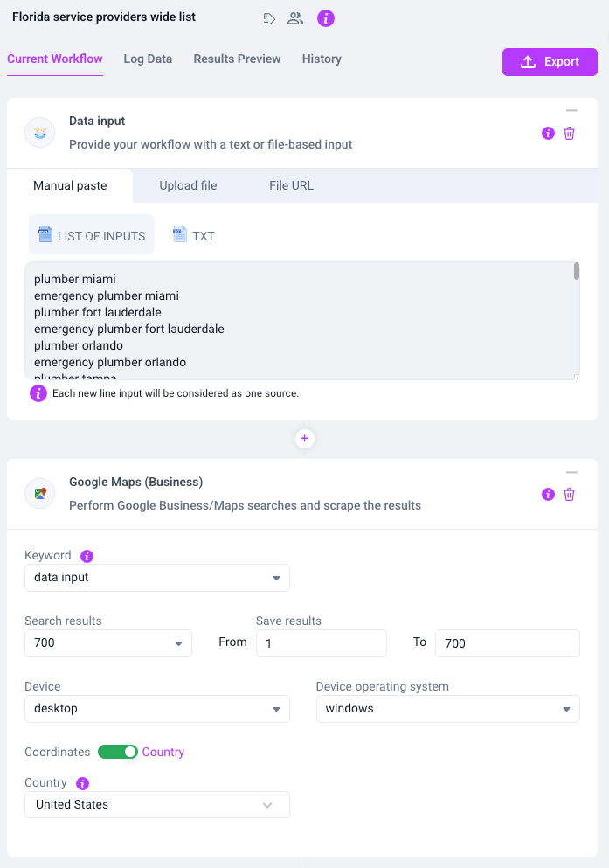Viewport: 609px width, 868px height.
Task: Click the Keyword info icon
Action: click(87, 556)
